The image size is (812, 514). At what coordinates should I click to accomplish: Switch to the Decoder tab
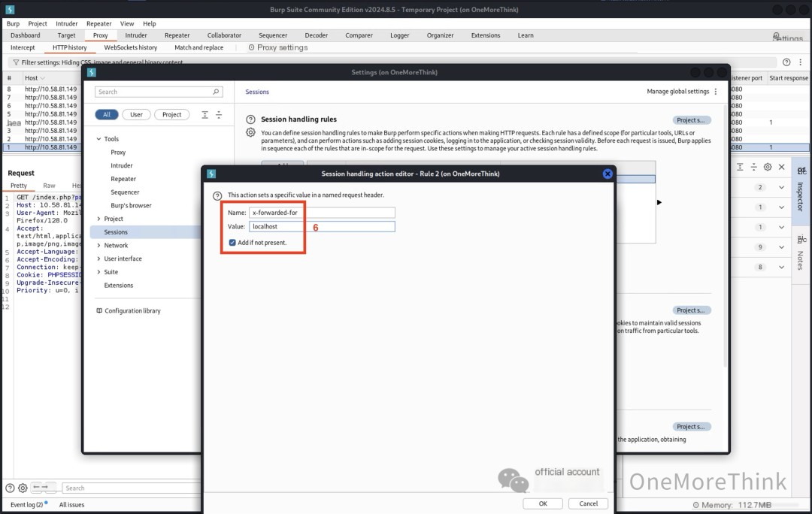click(x=316, y=35)
